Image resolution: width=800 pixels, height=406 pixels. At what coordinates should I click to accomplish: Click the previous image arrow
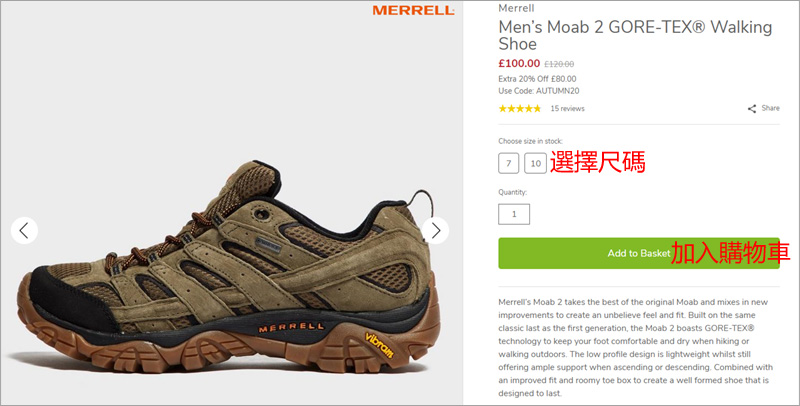point(24,231)
